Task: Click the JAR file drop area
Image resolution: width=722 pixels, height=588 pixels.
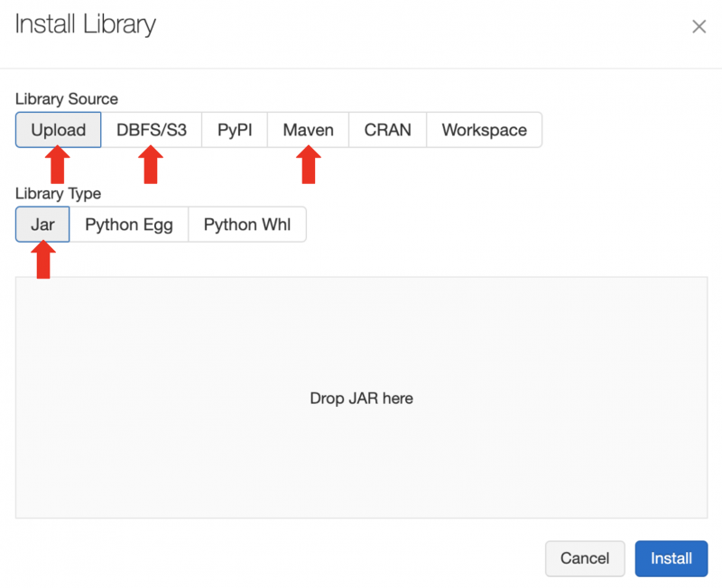Action: [361, 398]
